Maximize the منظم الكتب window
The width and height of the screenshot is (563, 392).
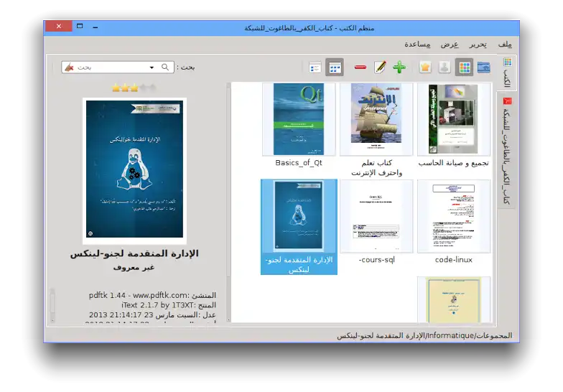(x=80, y=26)
